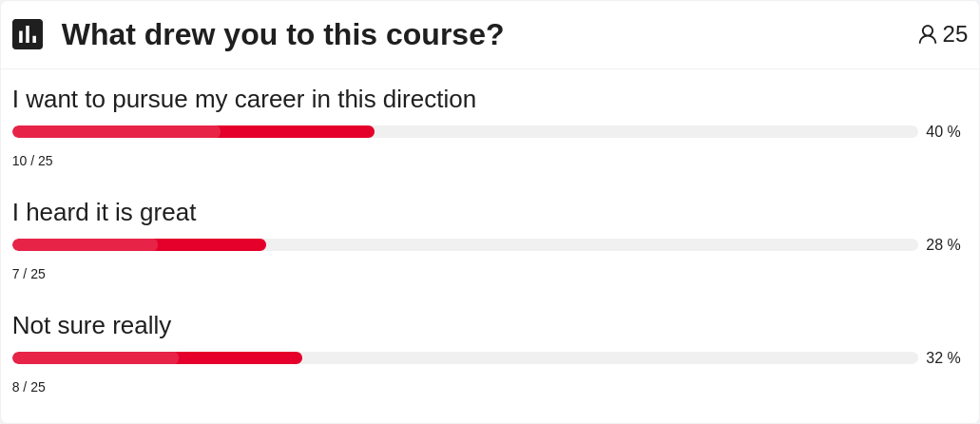980x424 pixels.
Task: Click the 32 % percentage label
Action: click(943, 358)
